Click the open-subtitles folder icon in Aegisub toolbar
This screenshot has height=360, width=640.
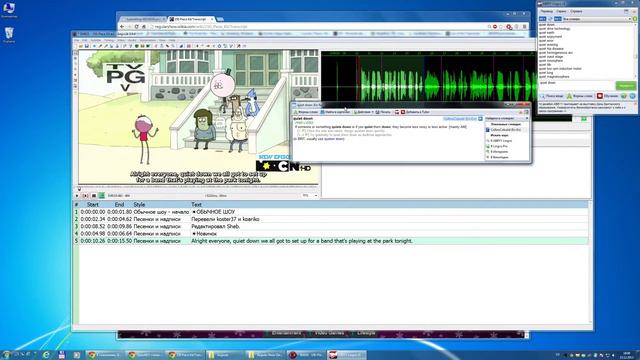81,46
